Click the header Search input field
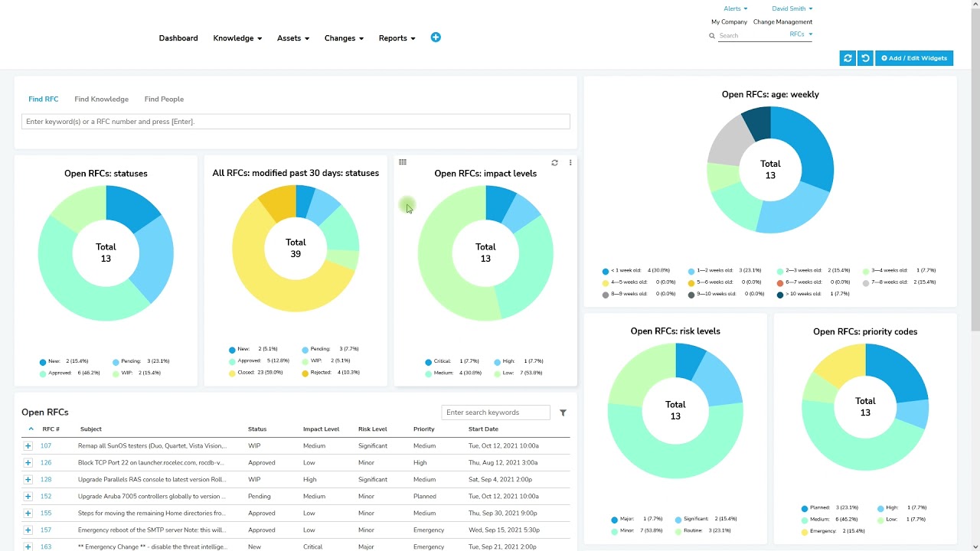The height and width of the screenshot is (551, 980). pyautogui.click(x=753, y=36)
